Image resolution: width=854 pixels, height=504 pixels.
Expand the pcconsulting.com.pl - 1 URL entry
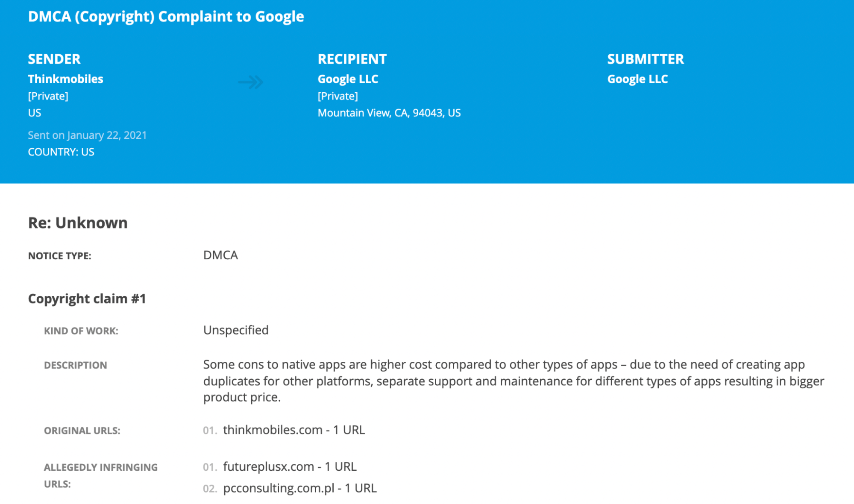300,488
